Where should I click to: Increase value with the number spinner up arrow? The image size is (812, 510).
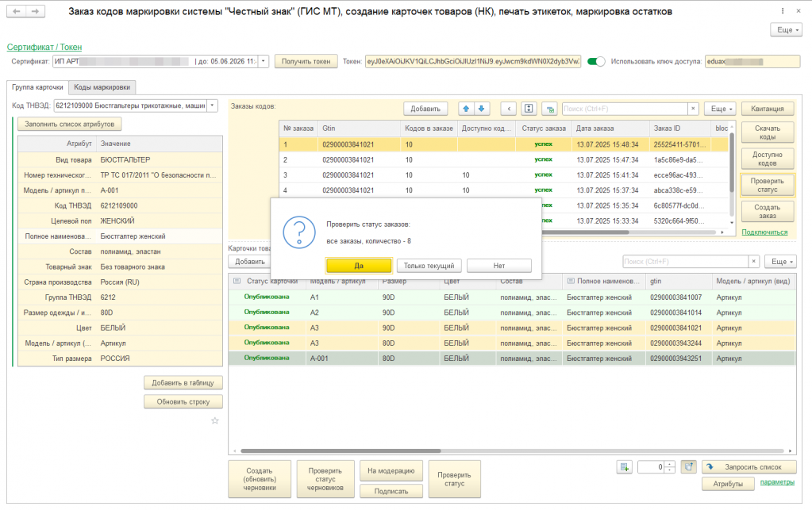[670, 464]
